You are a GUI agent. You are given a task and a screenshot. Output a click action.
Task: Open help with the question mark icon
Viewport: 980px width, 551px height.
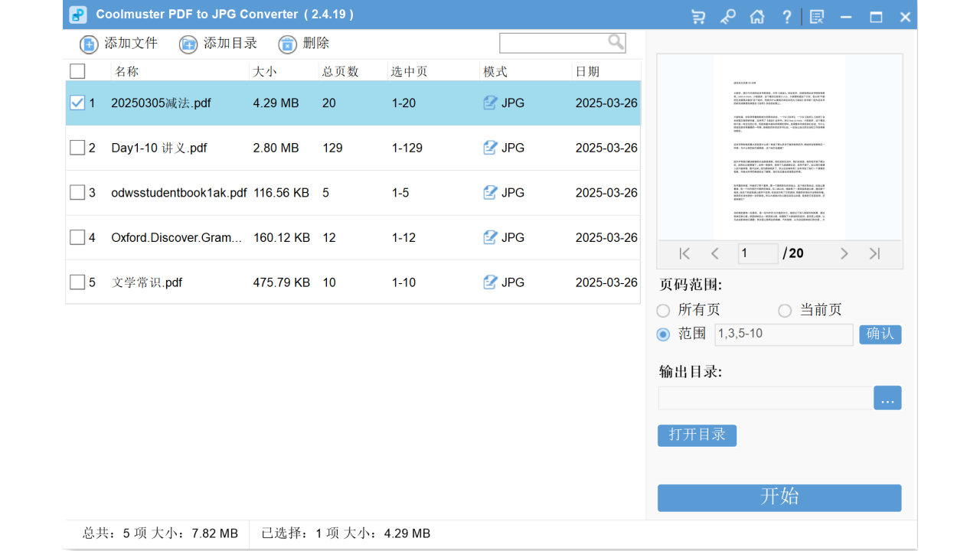coord(787,15)
